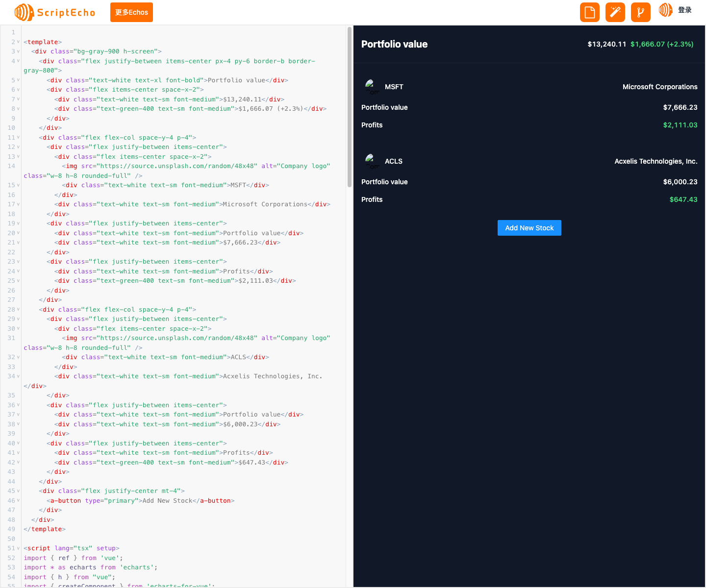Click the import echarts code line
The height and width of the screenshot is (588, 706).
click(x=91, y=567)
